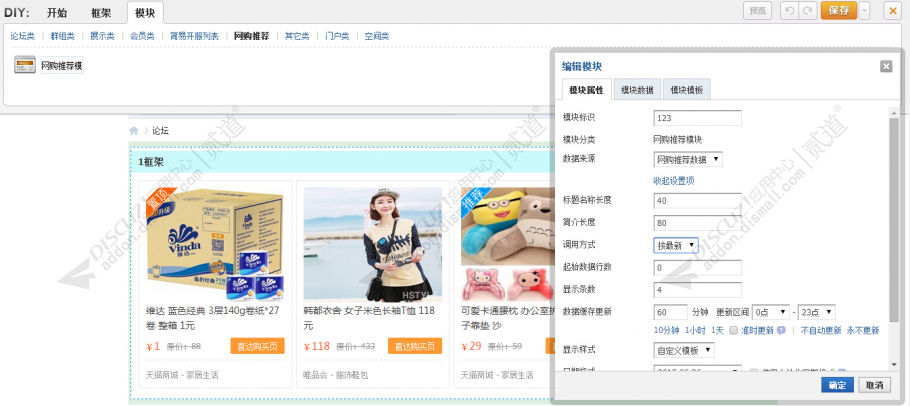910x406 pixels.
Task: Click the 取消 button
Action: click(874, 385)
